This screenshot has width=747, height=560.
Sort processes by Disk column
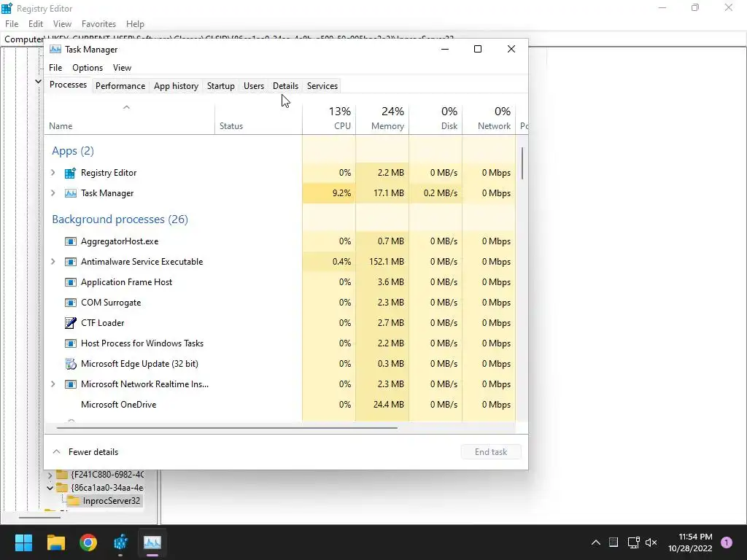coord(436,118)
